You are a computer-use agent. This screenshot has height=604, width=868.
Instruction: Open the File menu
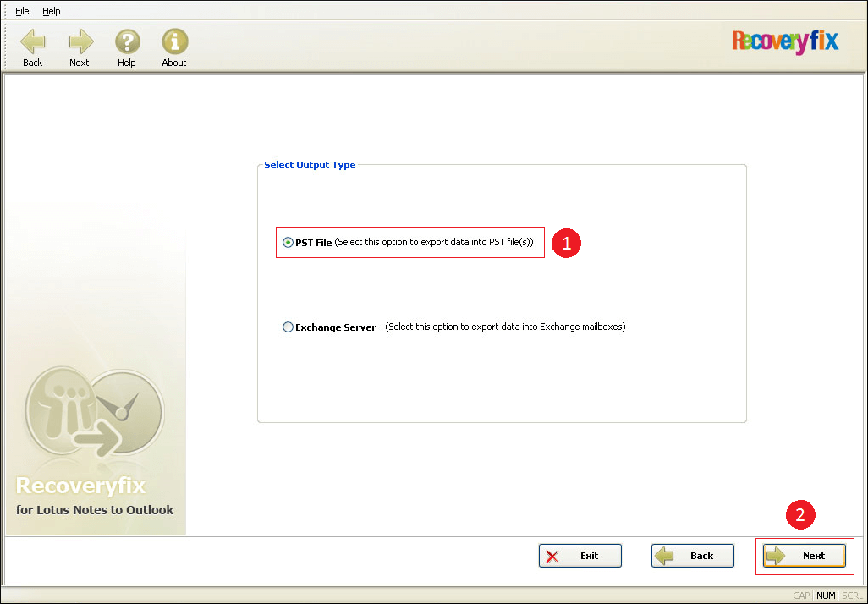pos(22,11)
